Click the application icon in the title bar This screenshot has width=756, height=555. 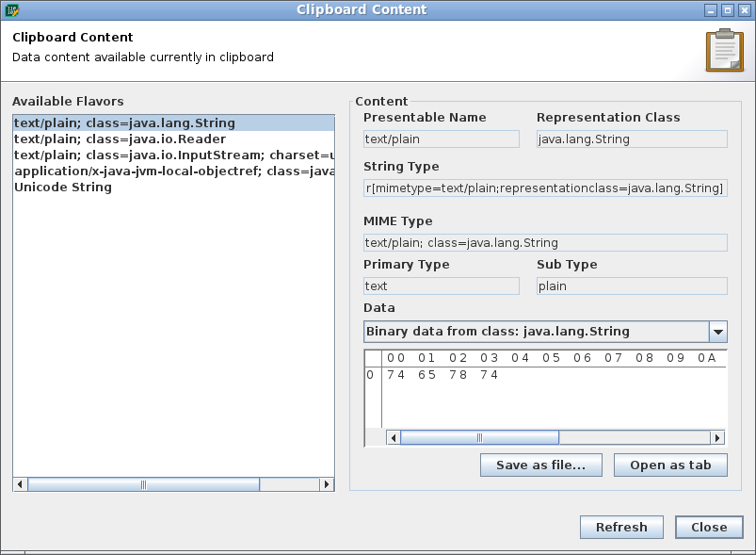coord(10,9)
